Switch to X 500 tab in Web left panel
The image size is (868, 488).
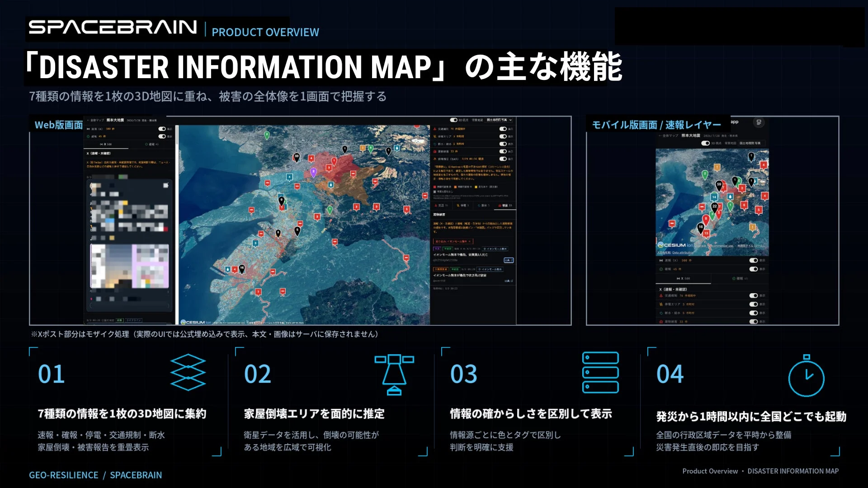coord(106,144)
